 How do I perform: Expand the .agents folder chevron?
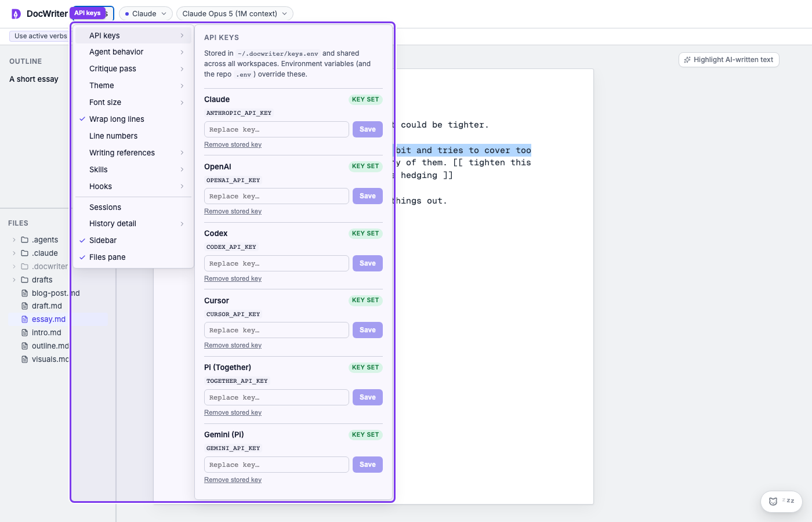(14, 240)
